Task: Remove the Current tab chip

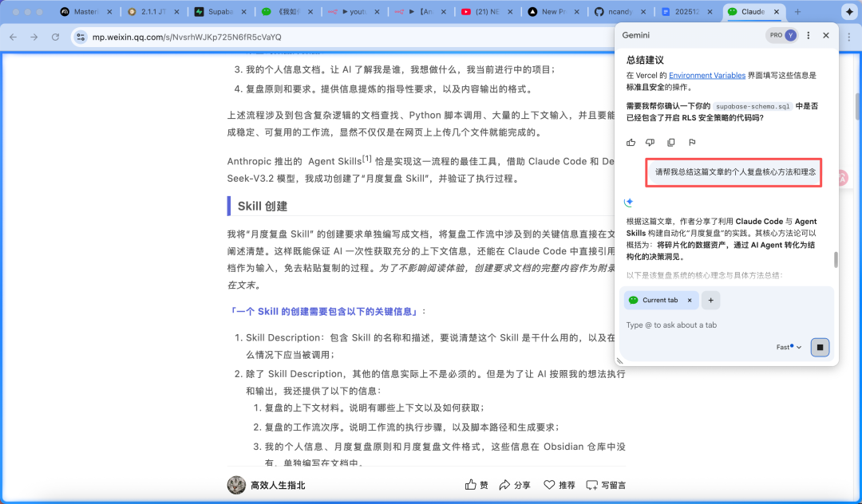Action: coord(690,301)
